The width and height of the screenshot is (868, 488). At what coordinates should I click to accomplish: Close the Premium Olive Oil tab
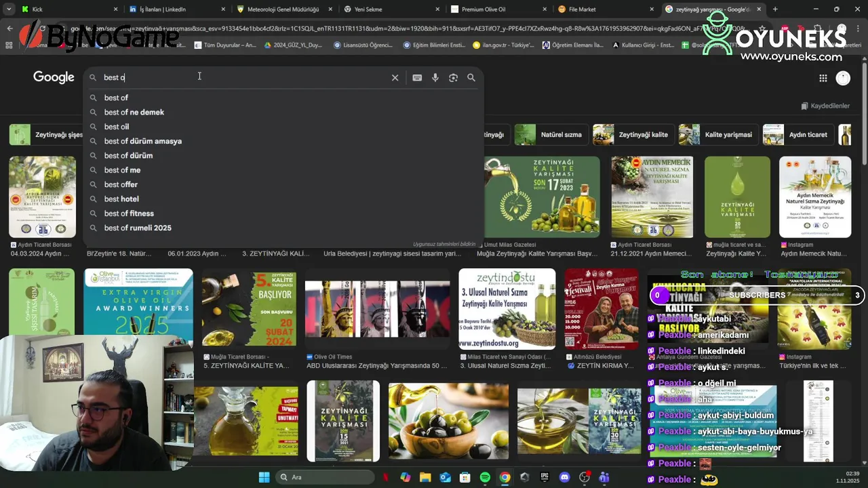(x=544, y=9)
